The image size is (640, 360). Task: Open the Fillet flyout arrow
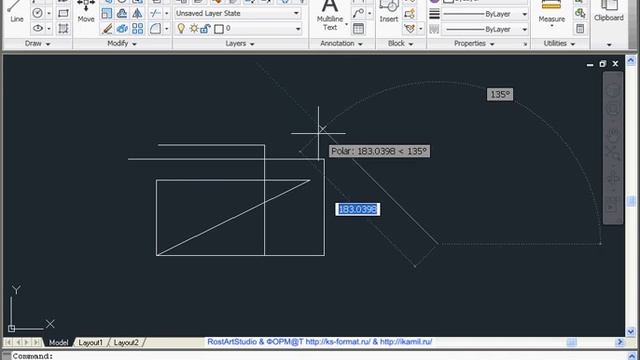click(166, 29)
